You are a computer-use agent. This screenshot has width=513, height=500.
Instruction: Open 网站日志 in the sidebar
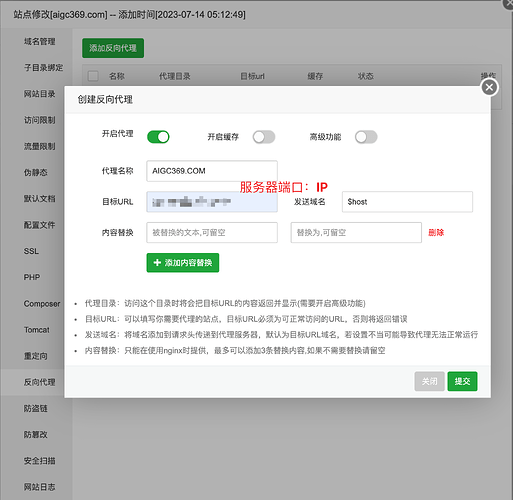pyautogui.click(x=39, y=487)
